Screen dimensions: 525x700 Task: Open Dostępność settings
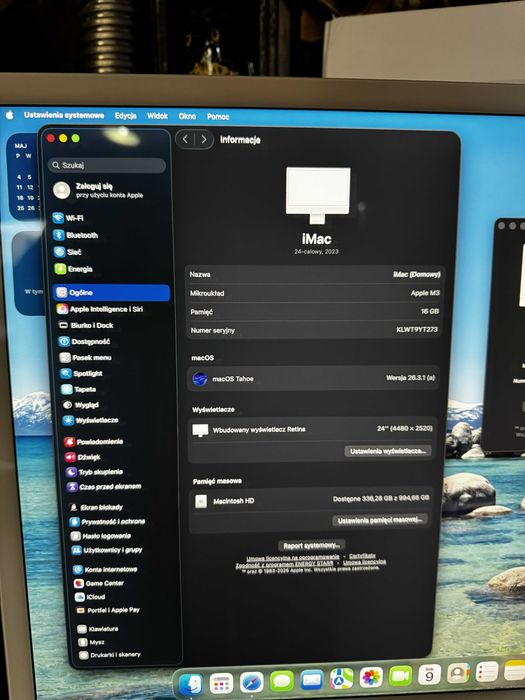(85, 342)
